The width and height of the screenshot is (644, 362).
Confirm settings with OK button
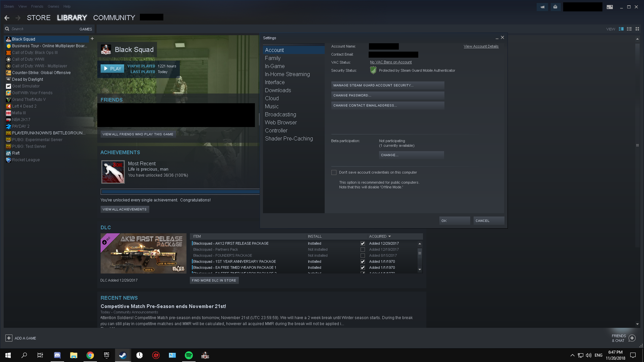455,221
